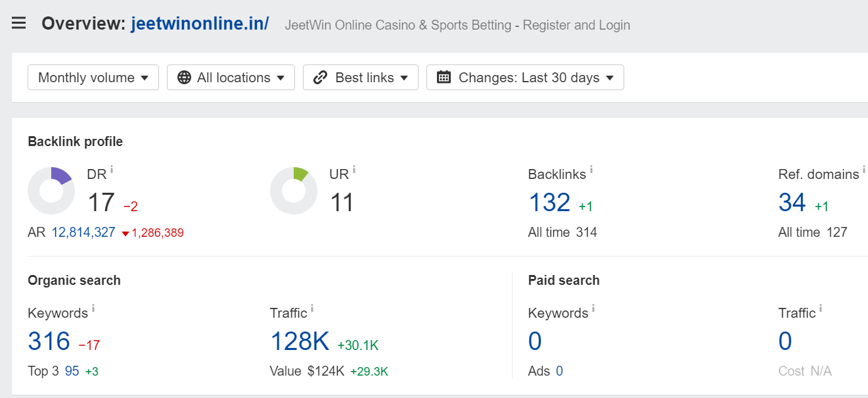Click the DR value 17
Viewport: 868px width, 398px height.
pyautogui.click(x=101, y=203)
